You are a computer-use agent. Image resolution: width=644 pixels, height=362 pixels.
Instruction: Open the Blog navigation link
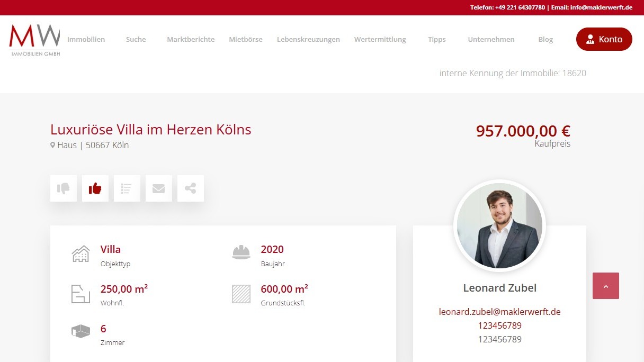pos(545,39)
